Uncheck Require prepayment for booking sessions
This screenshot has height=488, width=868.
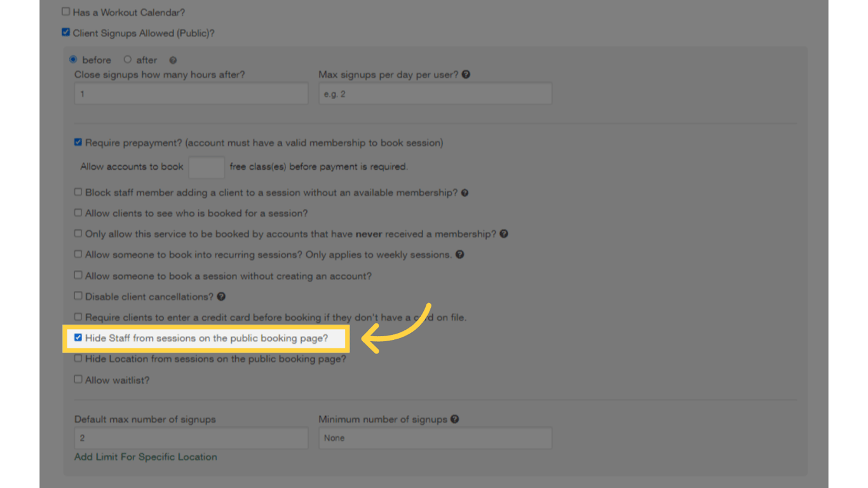(x=78, y=142)
